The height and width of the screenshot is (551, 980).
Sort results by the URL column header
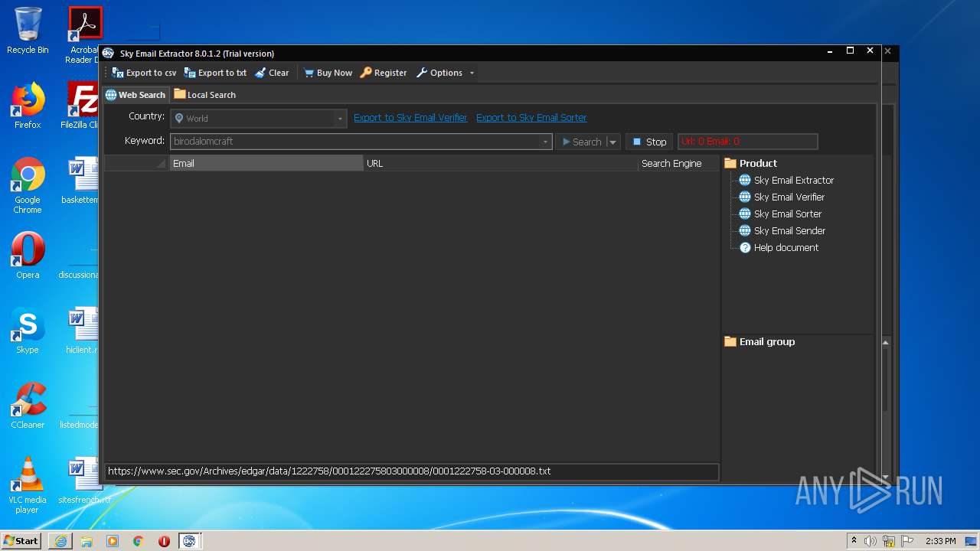click(x=501, y=163)
